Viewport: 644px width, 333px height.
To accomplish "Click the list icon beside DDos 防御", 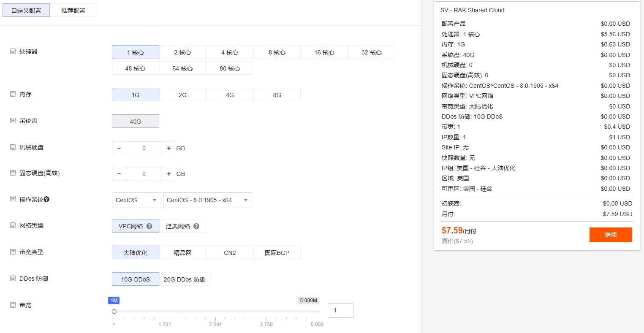I will coord(13,278).
